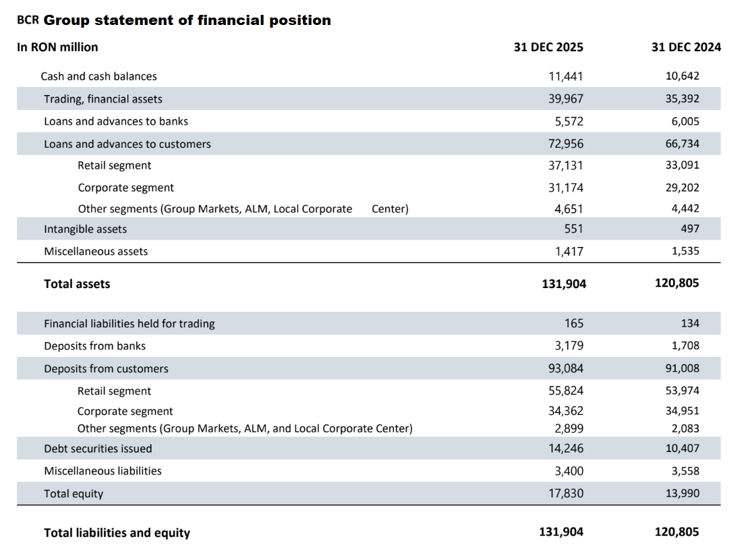Select 'Financial liabilities held for trading' label
The image size is (742, 560).
130,324
